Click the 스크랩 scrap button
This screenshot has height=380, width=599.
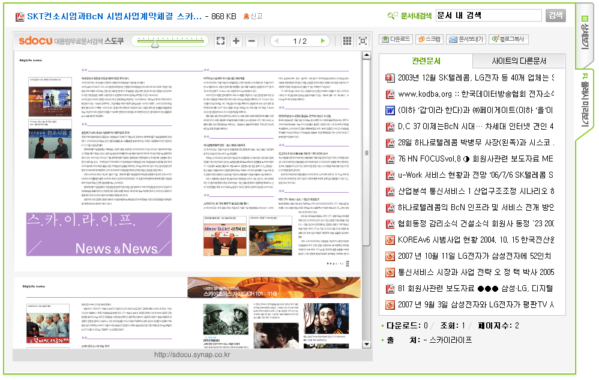[429, 39]
